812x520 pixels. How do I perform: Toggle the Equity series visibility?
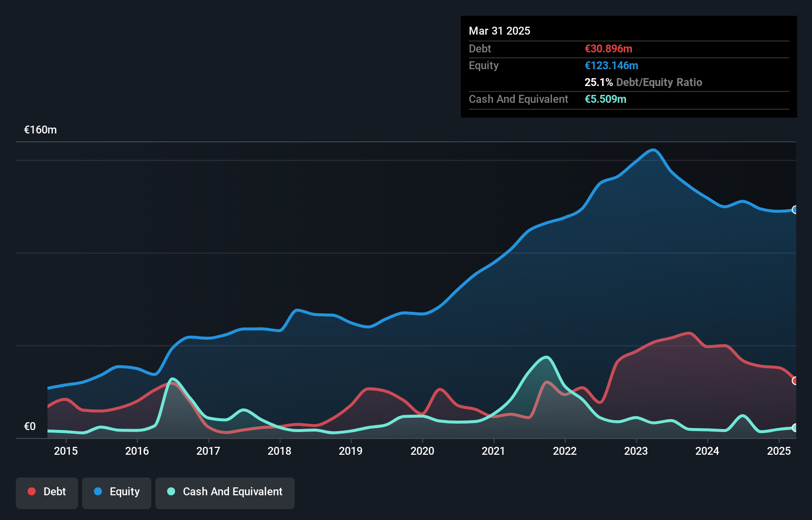coord(116,492)
